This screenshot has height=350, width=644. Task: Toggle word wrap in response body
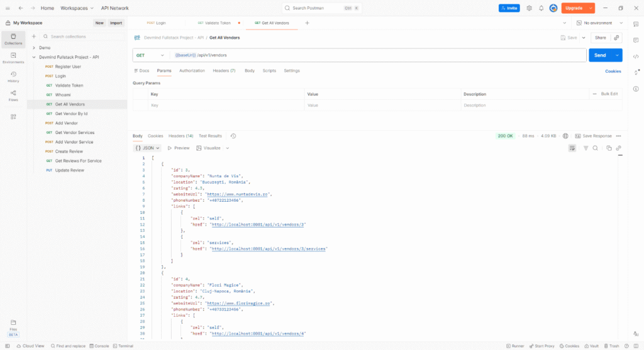coord(572,148)
